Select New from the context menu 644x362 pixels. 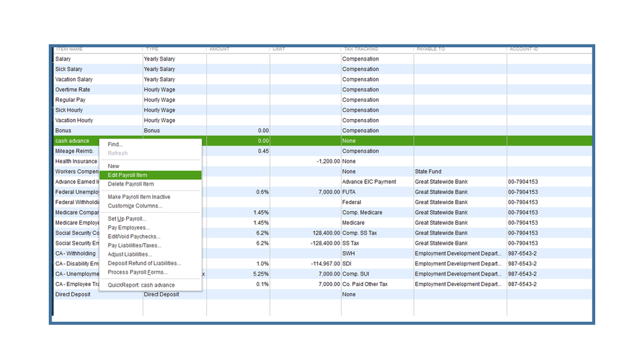113,166
